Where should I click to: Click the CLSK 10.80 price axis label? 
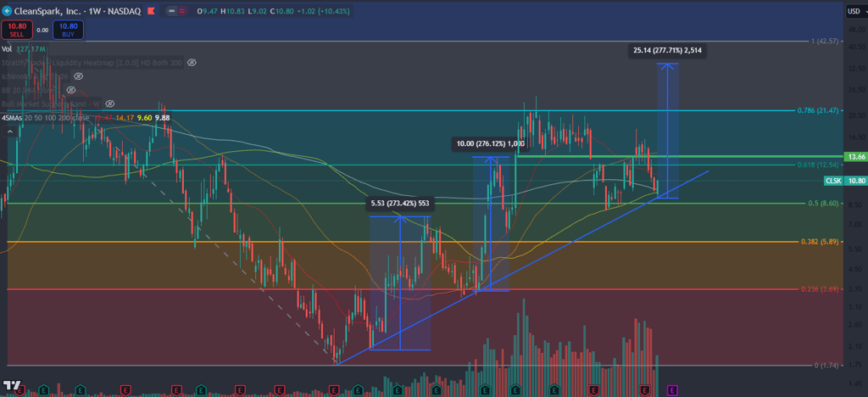click(x=843, y=181)
